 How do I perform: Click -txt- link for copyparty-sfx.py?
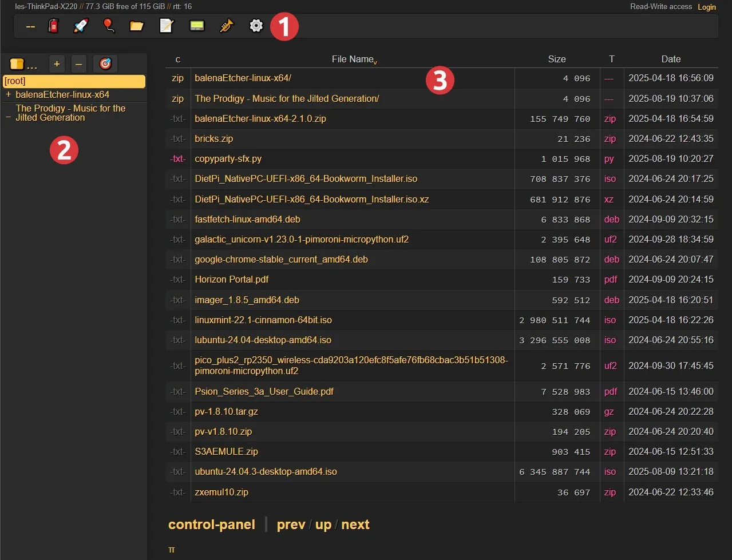pos(178,159)
